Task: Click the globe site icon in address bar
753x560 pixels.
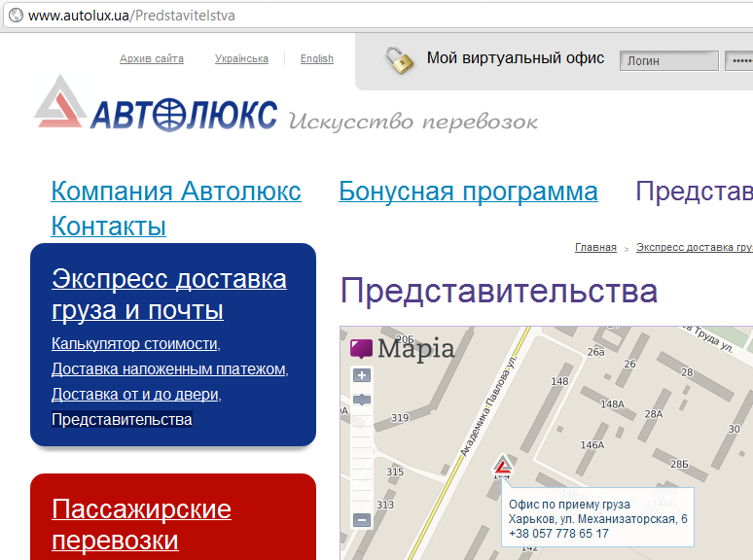Action: pyautogui.click(x=16, y=16)
